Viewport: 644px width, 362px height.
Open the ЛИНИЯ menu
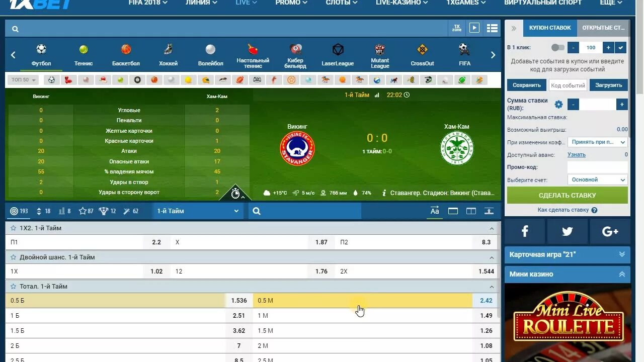(201, 3)
